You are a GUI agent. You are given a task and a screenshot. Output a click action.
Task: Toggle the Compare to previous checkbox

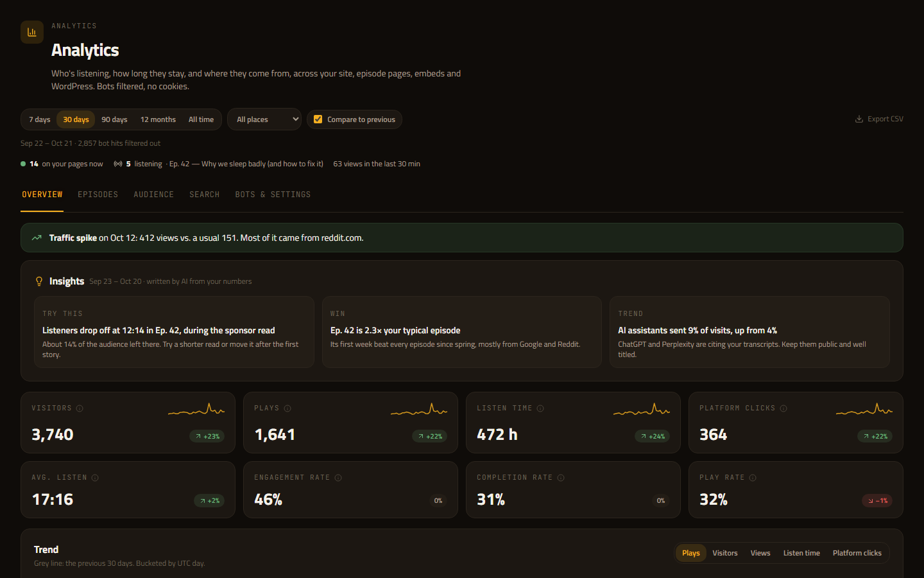[x=318, y=119]
